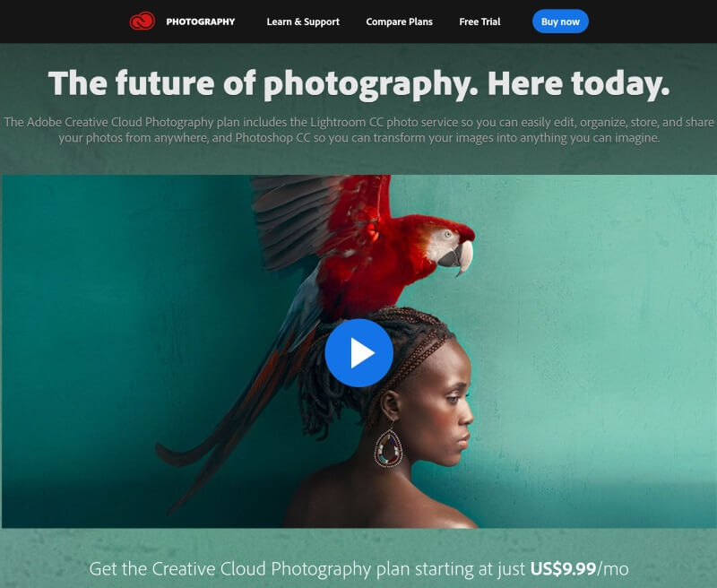This screenshot has width=717, height=588.
Task: Click the paragraph beginning "The Adobe Creative Cloud Photography plan includes"
Action: [359, 130]
